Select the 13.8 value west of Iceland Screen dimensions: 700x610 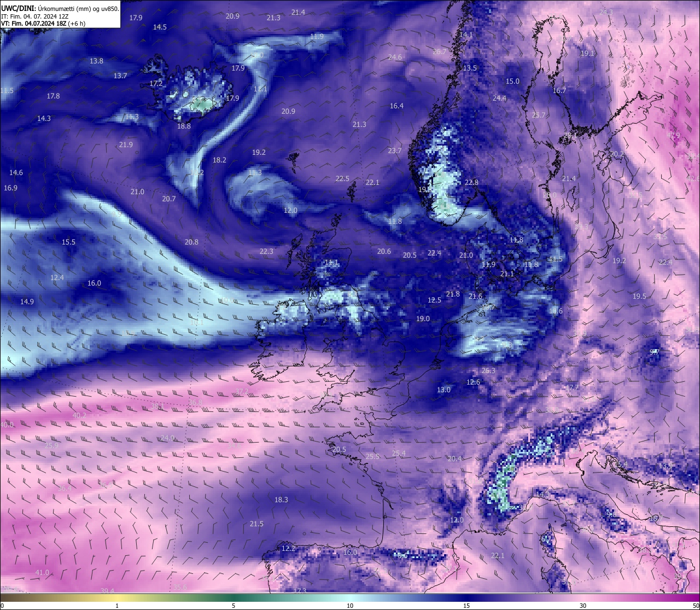coord(96,61)
